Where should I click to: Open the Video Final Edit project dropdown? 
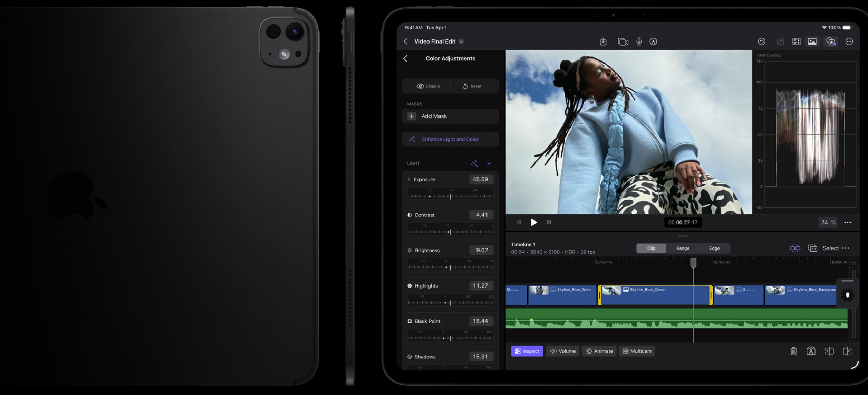pos(461,41)
